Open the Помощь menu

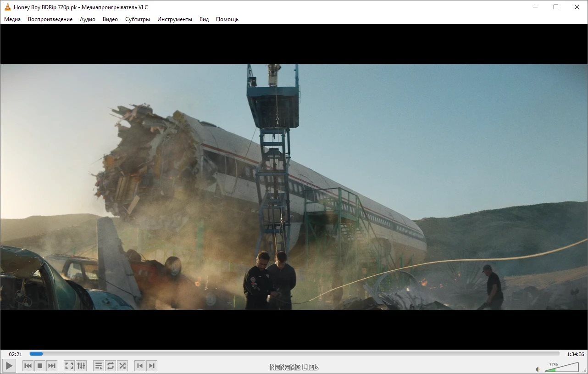click(x=227, y=19)
